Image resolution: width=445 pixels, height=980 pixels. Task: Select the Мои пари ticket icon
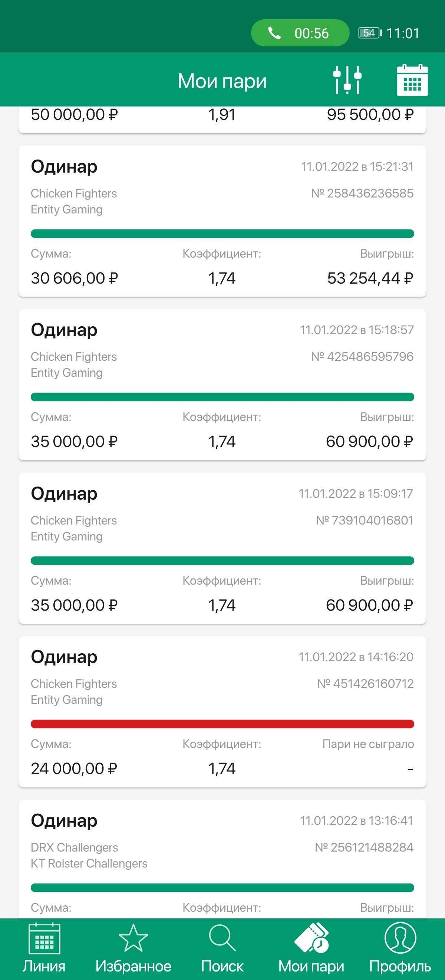(x=311, y=938)
